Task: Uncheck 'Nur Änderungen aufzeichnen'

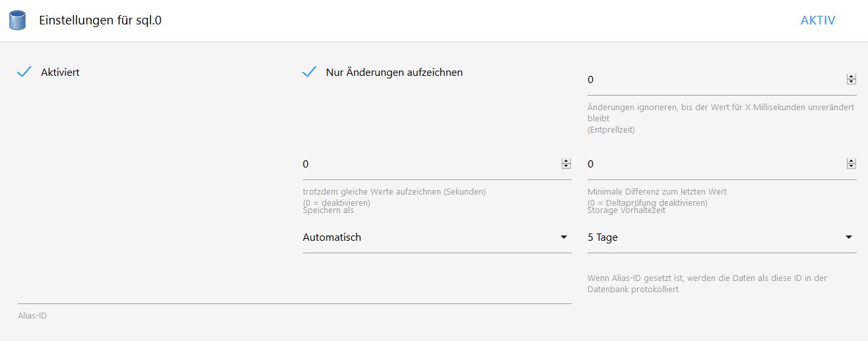Action: pos(309,73)
